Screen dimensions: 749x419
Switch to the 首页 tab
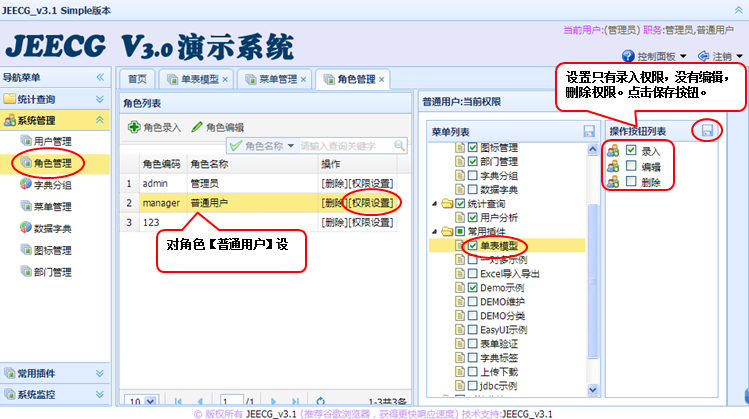[138, 79]
